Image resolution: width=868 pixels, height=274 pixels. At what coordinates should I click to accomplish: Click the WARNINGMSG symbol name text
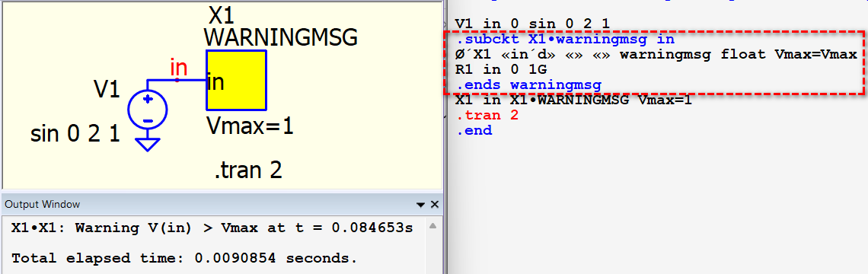[x=281, y=38]
